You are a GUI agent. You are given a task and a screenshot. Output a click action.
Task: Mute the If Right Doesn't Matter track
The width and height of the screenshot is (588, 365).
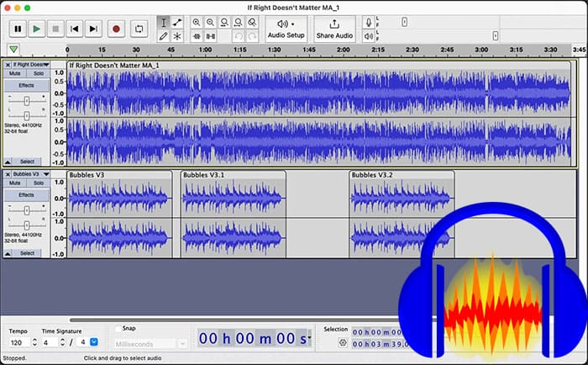(14, 73)
